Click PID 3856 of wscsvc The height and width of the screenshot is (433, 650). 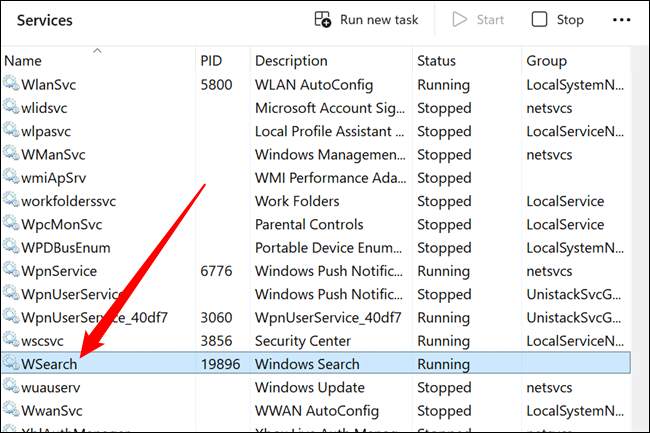coord(216,341)
